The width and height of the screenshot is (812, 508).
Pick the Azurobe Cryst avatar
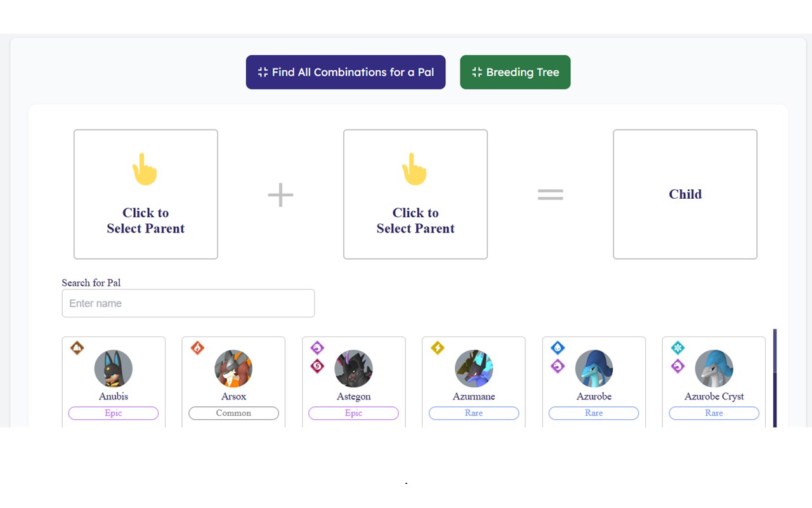coord(714,369)
